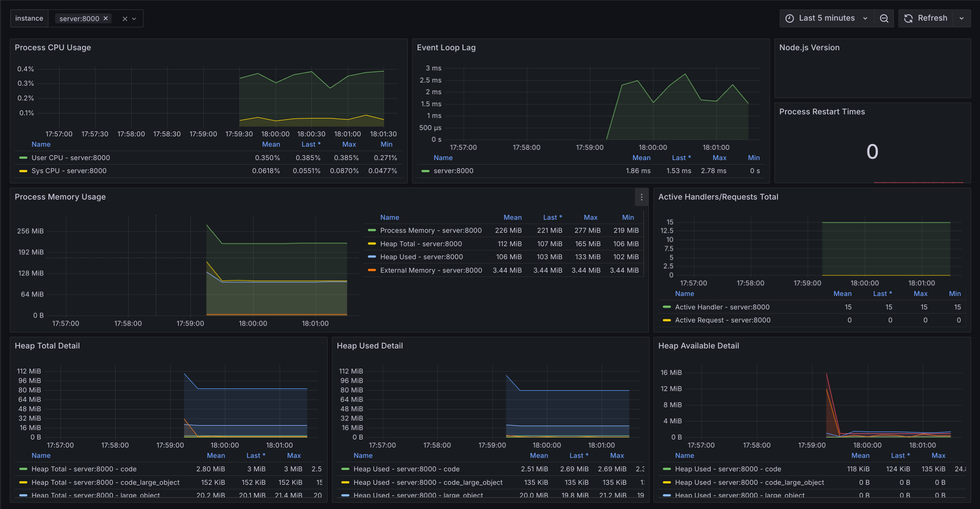Click green Process Memory series color swatch
The height and width of the screenshot is (509, 980).
point(371,231)
